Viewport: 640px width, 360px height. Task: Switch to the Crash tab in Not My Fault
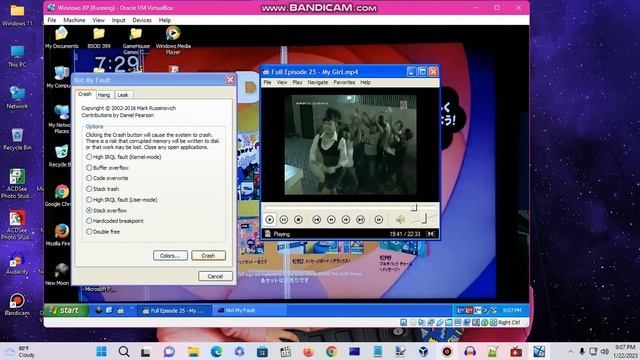point(85,94)
